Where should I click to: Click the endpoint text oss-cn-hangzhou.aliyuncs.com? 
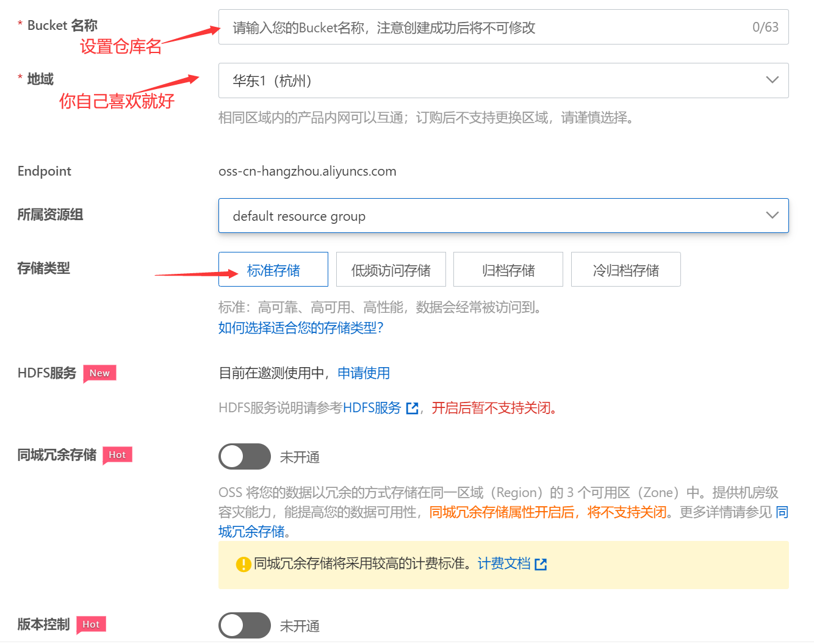point(308,171)
